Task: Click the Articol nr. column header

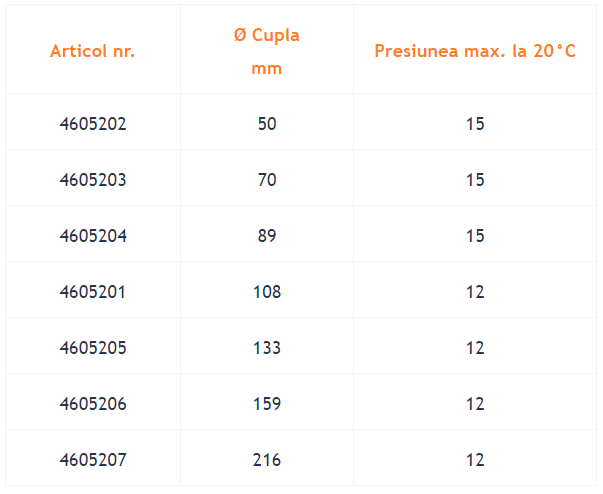Action: point(93,51)
